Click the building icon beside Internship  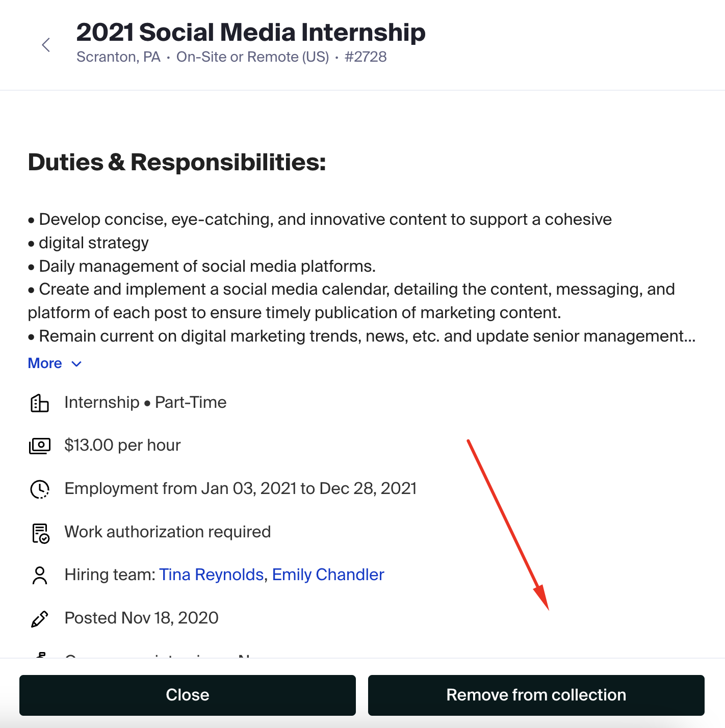pos(40,403)
